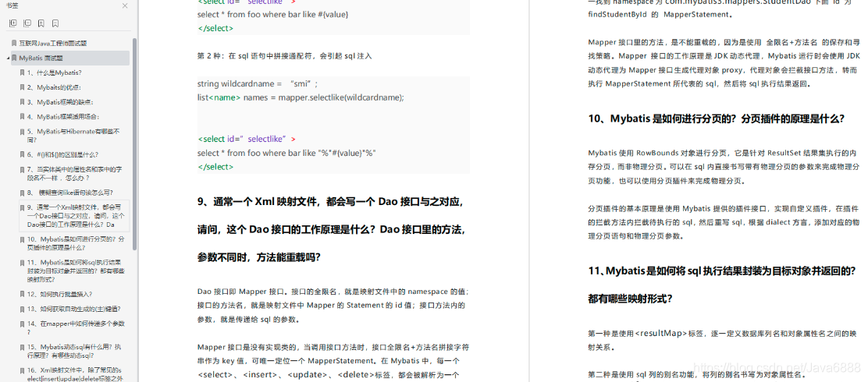Click the line 第一种是使用<resultMap>标签

[724, 341]
